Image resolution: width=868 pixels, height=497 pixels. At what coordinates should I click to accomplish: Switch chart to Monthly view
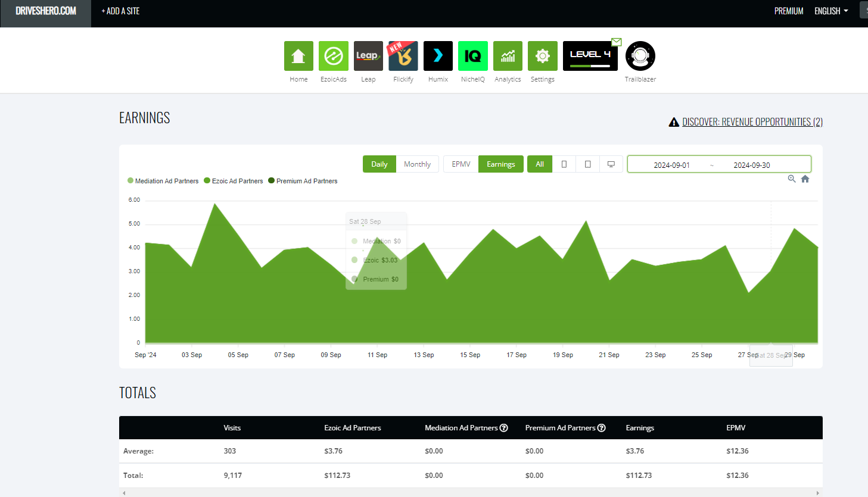pyautogui.click(x=418, y=164)
